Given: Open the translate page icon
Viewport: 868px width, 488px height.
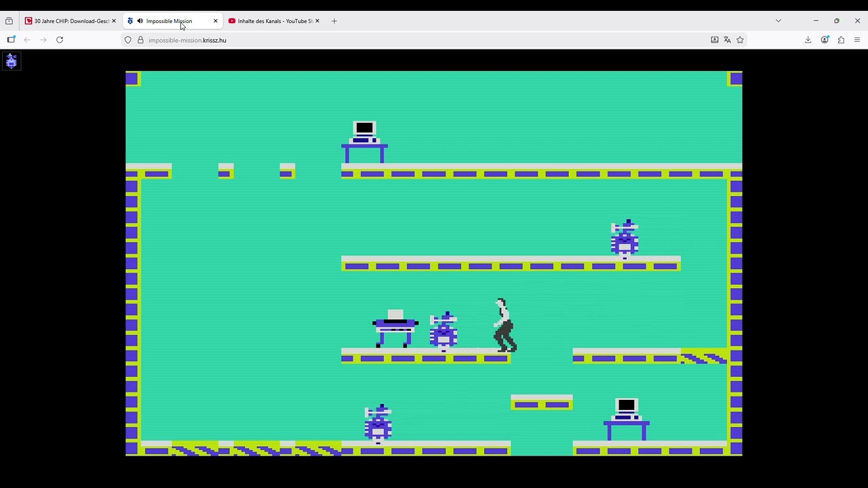Looking at the screenshot, I should point(728,40).
